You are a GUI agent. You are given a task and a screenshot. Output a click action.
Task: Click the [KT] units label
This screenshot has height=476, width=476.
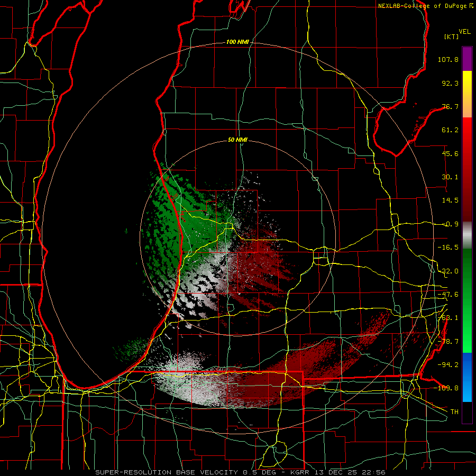[452, 36]
